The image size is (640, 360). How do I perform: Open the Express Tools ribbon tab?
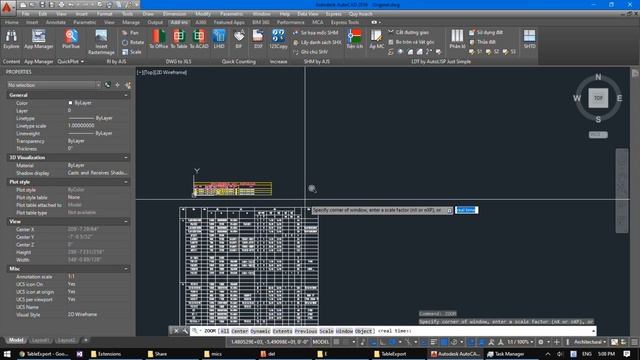point(345,22)
